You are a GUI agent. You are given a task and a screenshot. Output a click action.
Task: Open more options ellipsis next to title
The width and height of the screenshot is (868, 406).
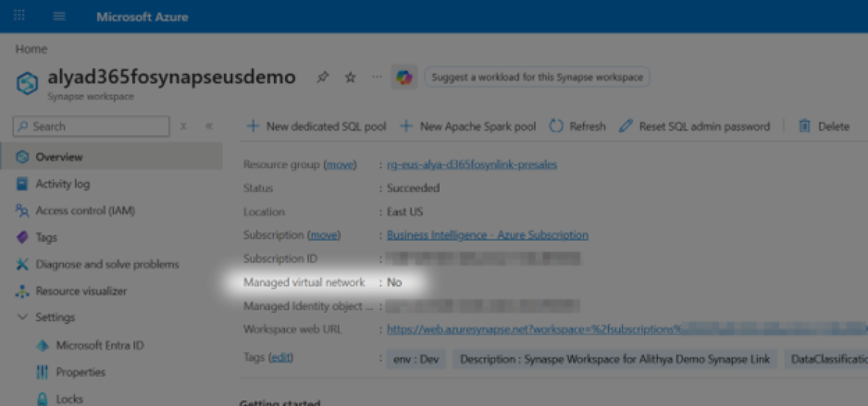coord(377,77)
